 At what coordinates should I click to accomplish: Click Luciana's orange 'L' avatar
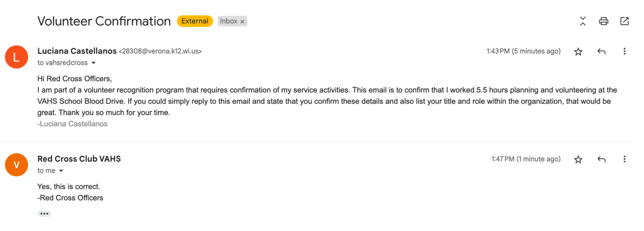tap(16, 57)
